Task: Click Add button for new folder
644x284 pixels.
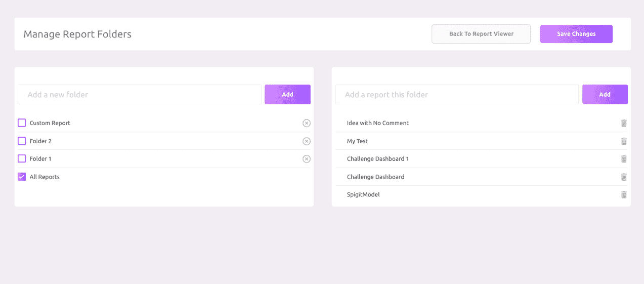Action: pyautogui.click(x=287, y=95)
